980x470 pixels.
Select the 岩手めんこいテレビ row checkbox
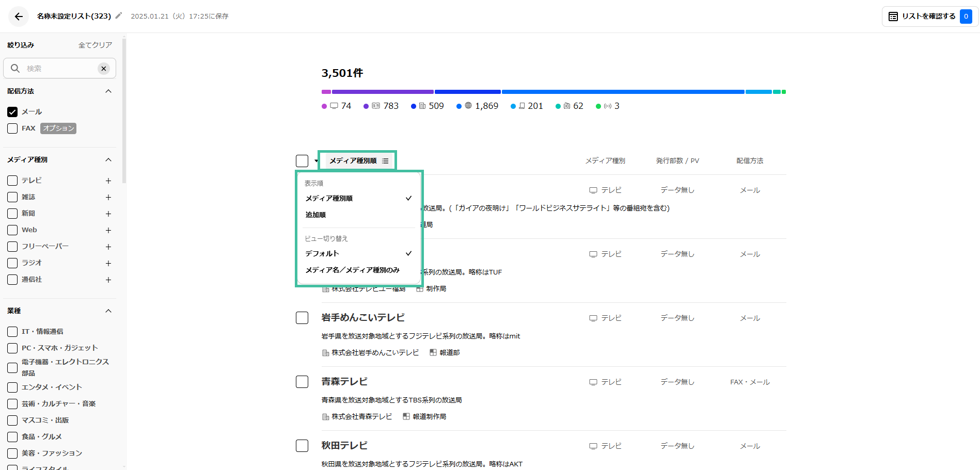point(302,318)
